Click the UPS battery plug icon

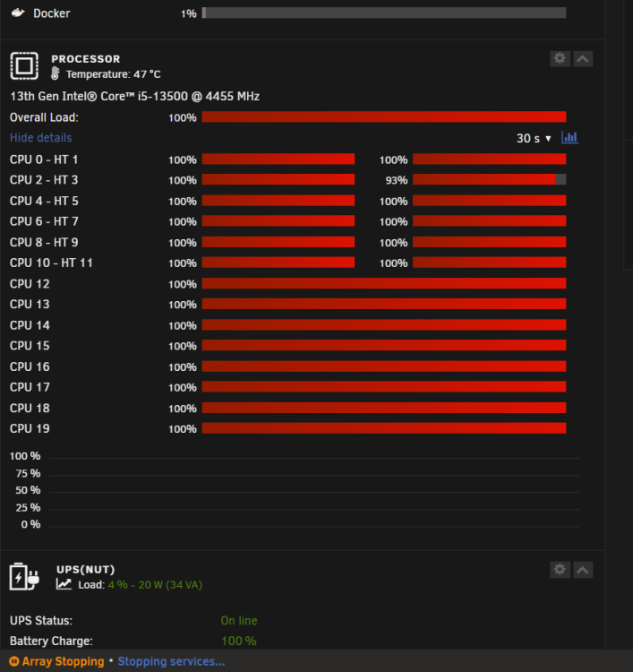(x=24, y=577)
